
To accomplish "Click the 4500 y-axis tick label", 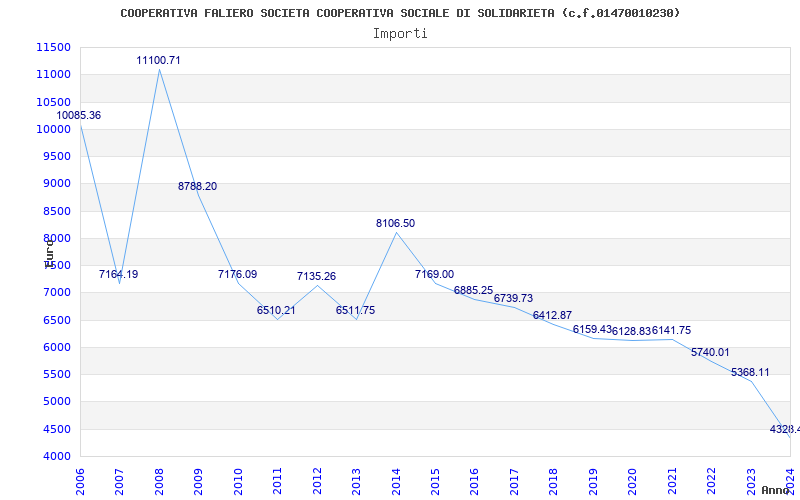I will [56, 429].
